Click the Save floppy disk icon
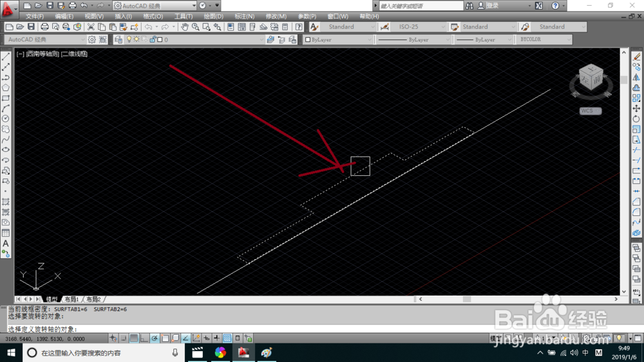Image resolution: width=644 pixels, height=362 pixels. (31, 26)
